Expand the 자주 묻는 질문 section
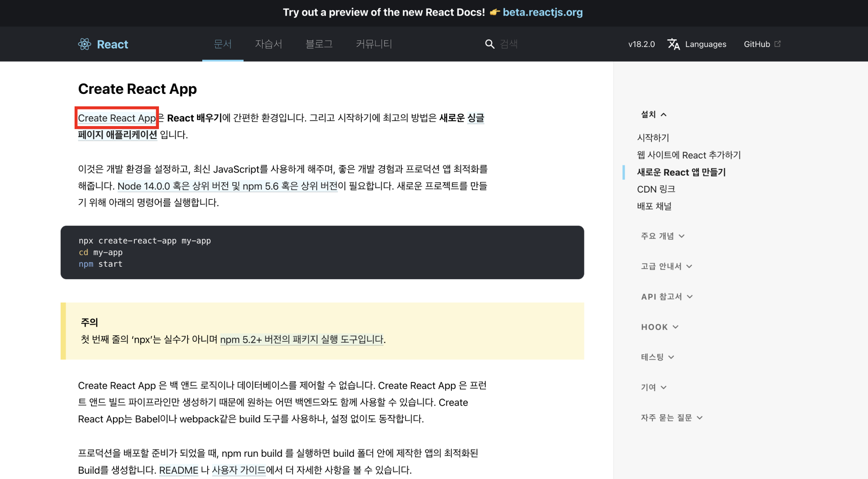This screenshot has height=479, width=868. (672, 418)
